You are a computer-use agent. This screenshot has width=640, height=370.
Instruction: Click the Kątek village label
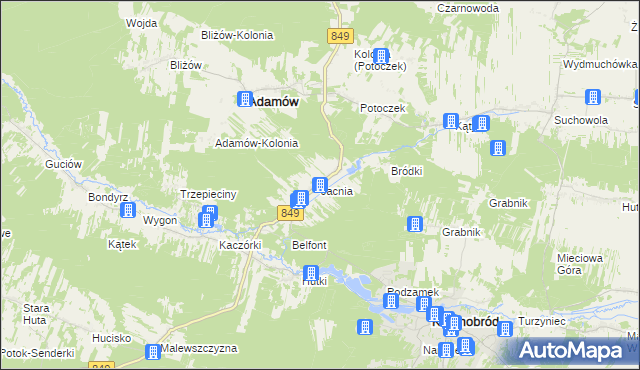pos(122,244)
